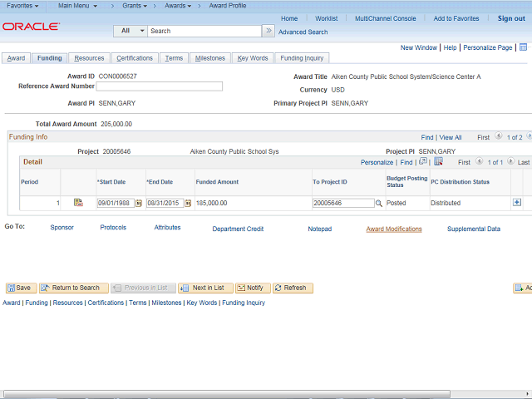Show previous Detail row arrow
This screenshot has width=532, height=399.
[479, 161]
